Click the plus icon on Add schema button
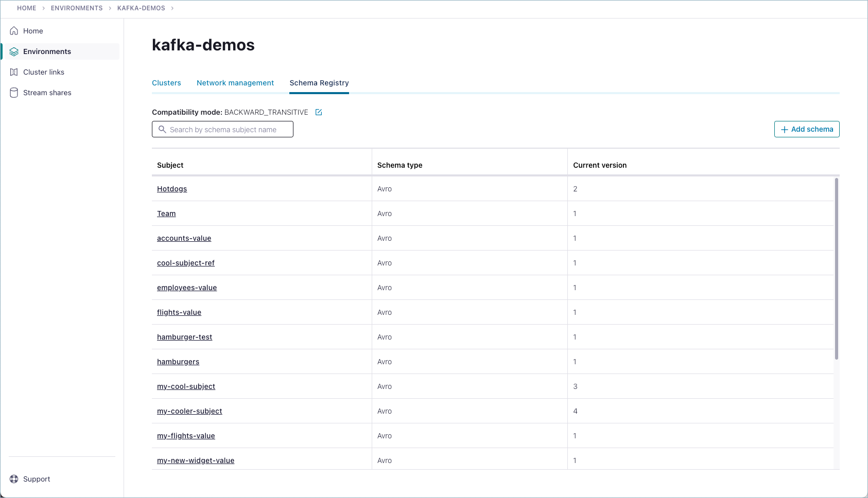The image size is (868, 498). pyautogui.click(x=784, y=129)
